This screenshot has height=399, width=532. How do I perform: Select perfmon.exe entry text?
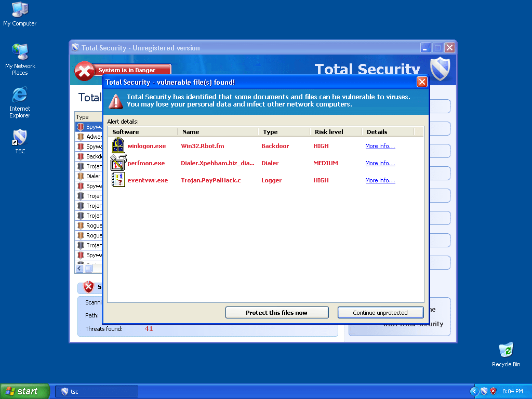(146, 163)
